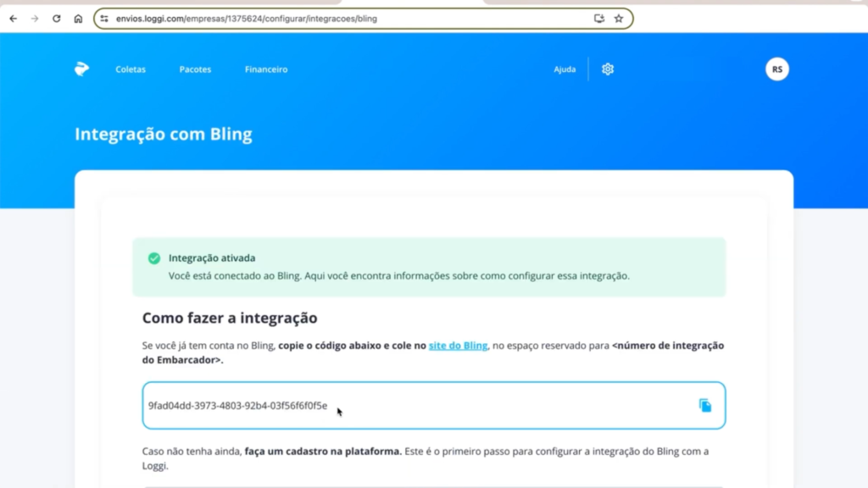Viewport: 868px width, 488px height.
Task: Install app icon in address bar
Action: pyautogui.click(x=599, y=19)
